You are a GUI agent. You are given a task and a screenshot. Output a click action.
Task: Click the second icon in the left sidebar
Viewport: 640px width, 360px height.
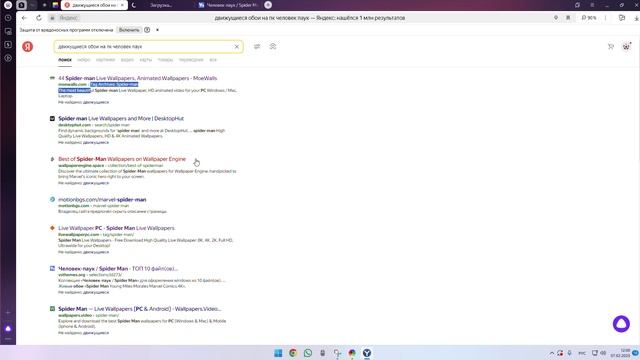coord(8,31)
